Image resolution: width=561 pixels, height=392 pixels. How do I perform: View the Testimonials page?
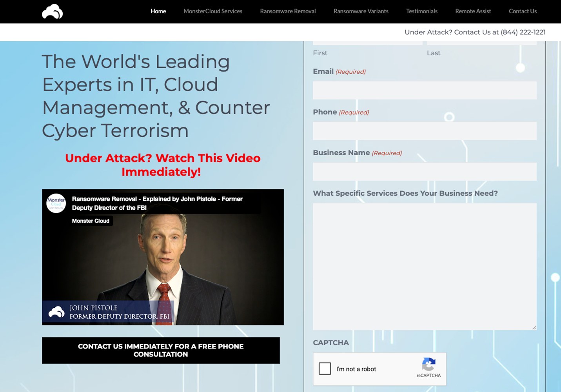point(422,11)
